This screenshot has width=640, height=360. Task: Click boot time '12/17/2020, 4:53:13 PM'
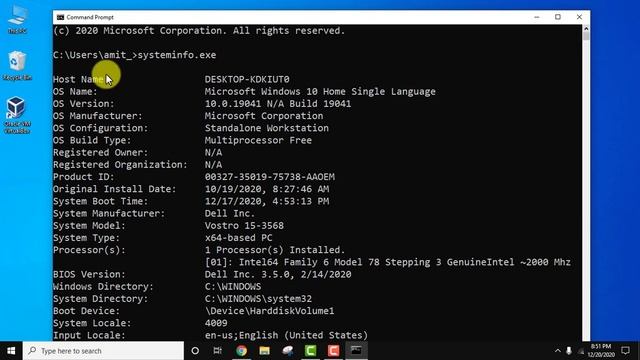coord(267,201)
